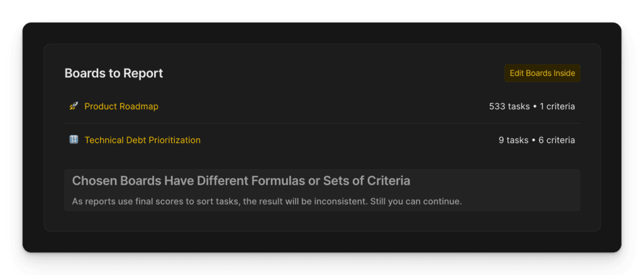This screenshot has height=275, width=644.
Task: Open the Technical Debt Prioritization board link
Action: [x=142, y=140]
